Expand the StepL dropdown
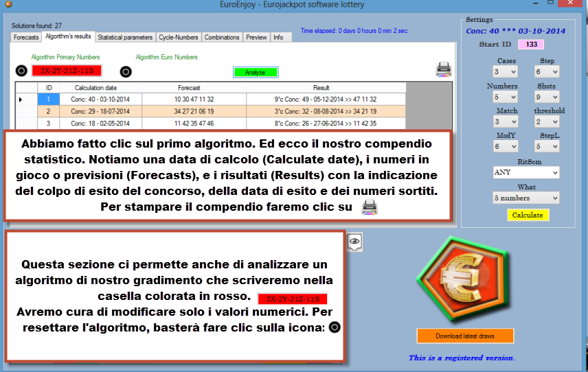 point(547,146)
